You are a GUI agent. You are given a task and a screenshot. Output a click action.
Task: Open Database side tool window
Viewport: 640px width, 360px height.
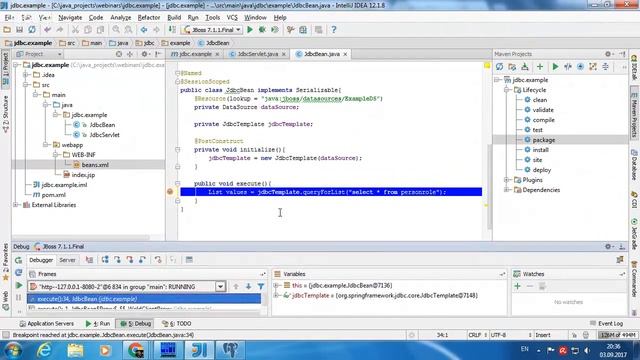[634, 165]
